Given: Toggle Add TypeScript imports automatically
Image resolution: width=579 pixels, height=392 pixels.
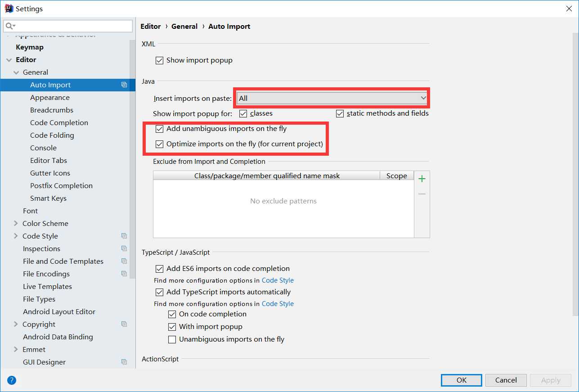Looking at the screenshot, I should coord(159,292).
